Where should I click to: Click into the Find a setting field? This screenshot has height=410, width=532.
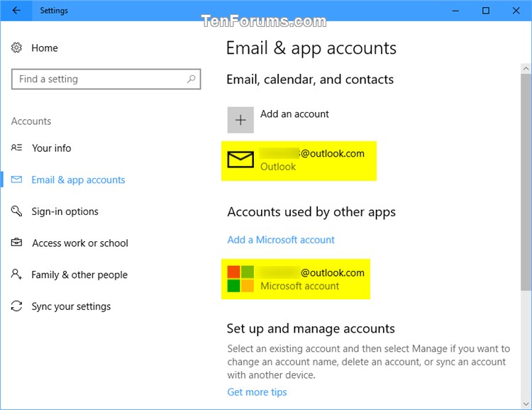[x=106, y=79]
